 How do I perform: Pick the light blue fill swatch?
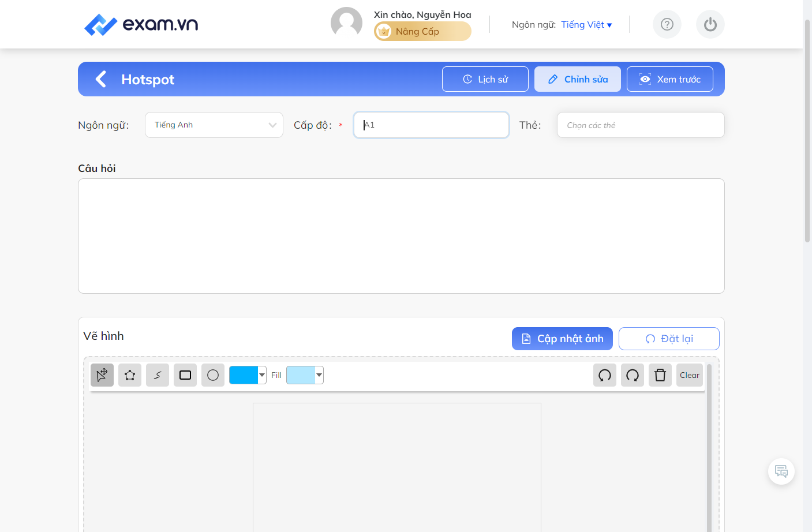301,375
